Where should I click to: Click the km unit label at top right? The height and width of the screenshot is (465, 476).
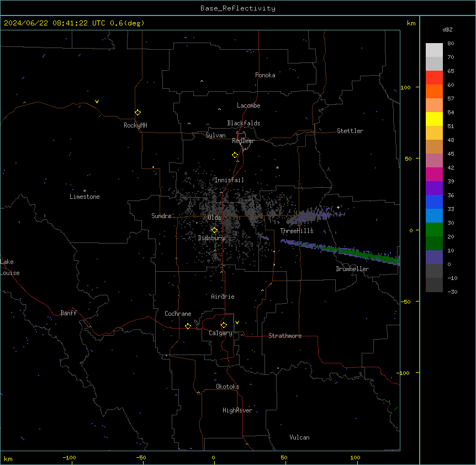click(x=411, y=23)
